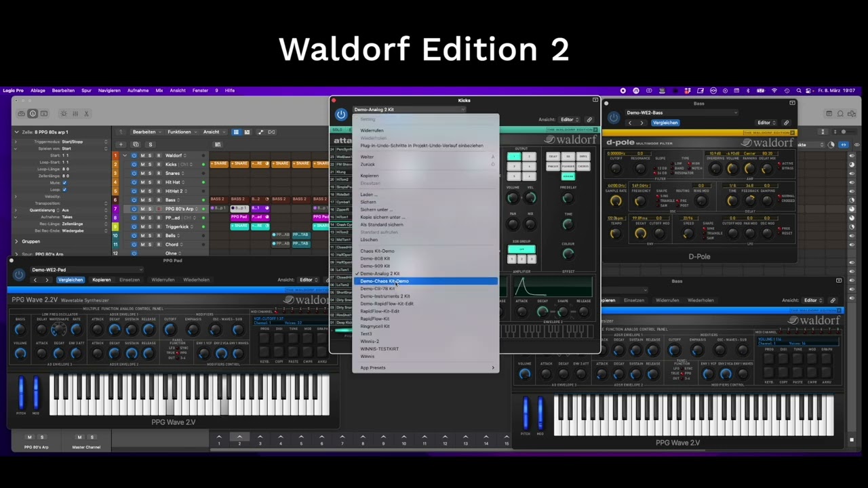Toggle power on the Snares track

[x=134, y=173]
